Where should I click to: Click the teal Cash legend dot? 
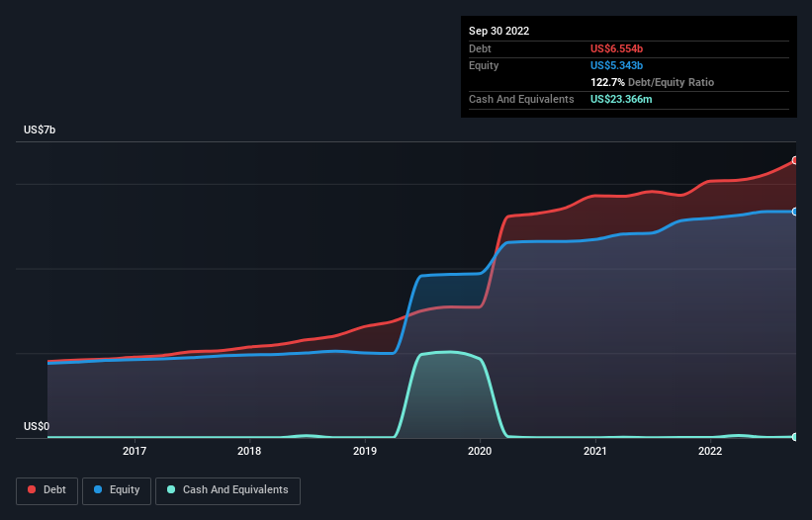click(x=171, y=489)
